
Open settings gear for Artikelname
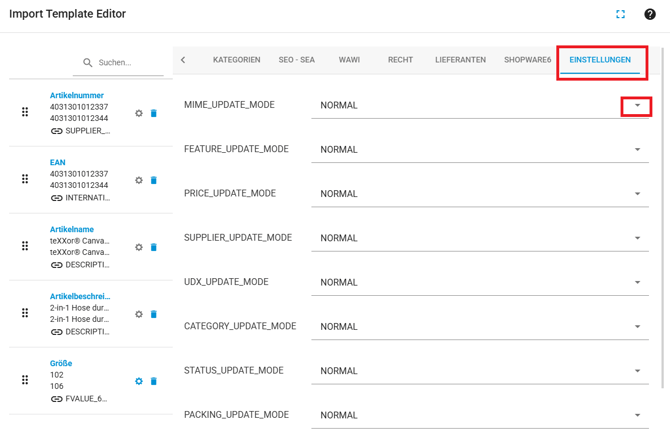pos(139,247)
